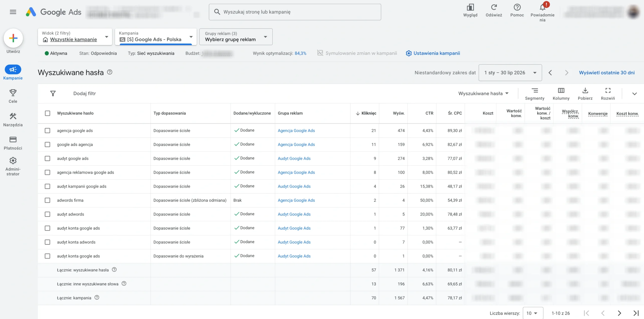
Task: Open the date range picker
Action: click(x=510, y=73)
